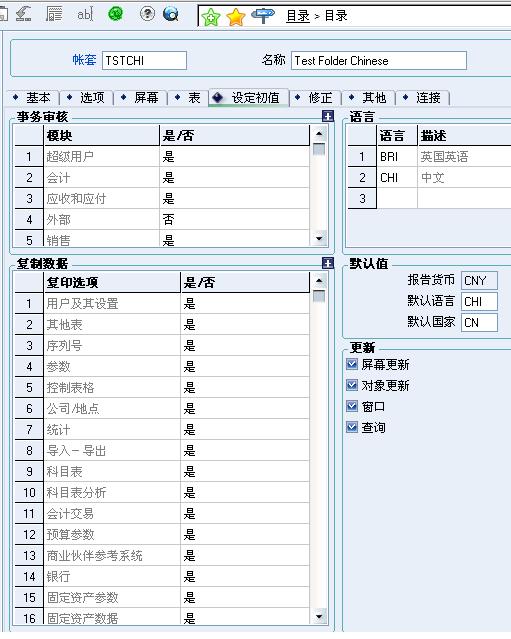Select the 销售 module cell
511x639 pixels.
pos(101,239)
